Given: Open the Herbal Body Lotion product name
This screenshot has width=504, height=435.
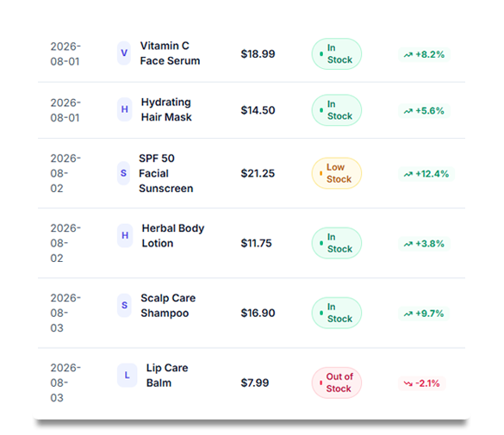Looking at the screenshot, I should coord(173,235).
